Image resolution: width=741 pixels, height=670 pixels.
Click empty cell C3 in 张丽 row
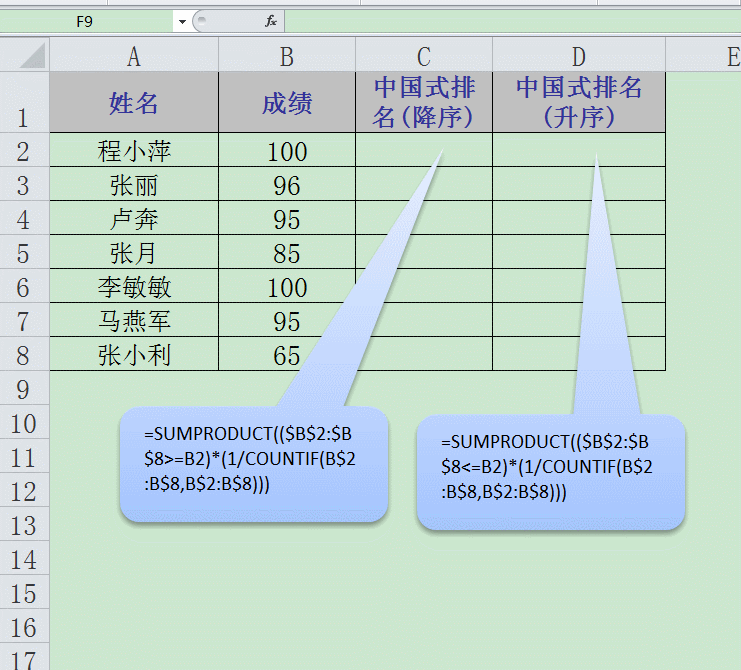pos(424,184)
